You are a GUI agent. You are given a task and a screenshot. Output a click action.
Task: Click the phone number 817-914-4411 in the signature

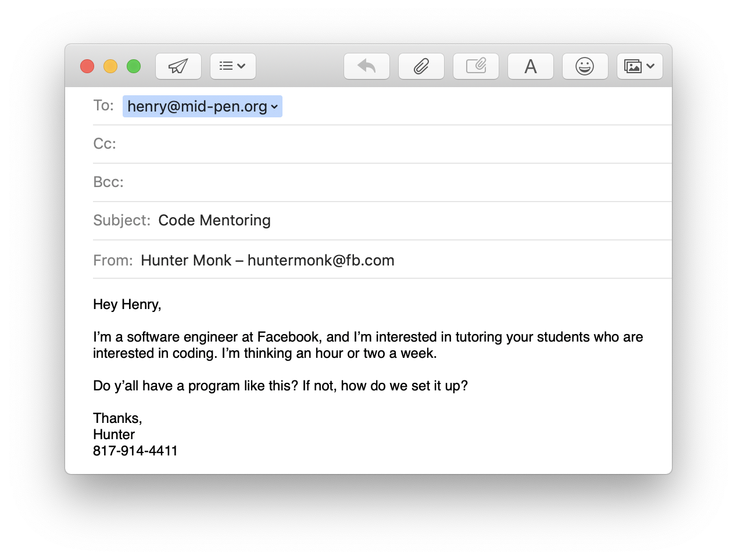135,451
